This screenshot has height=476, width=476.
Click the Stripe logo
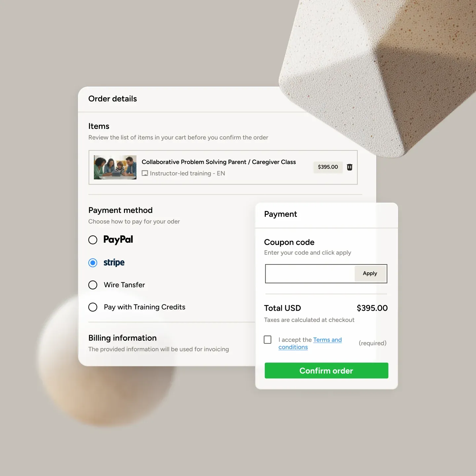[x=114, y=262]
